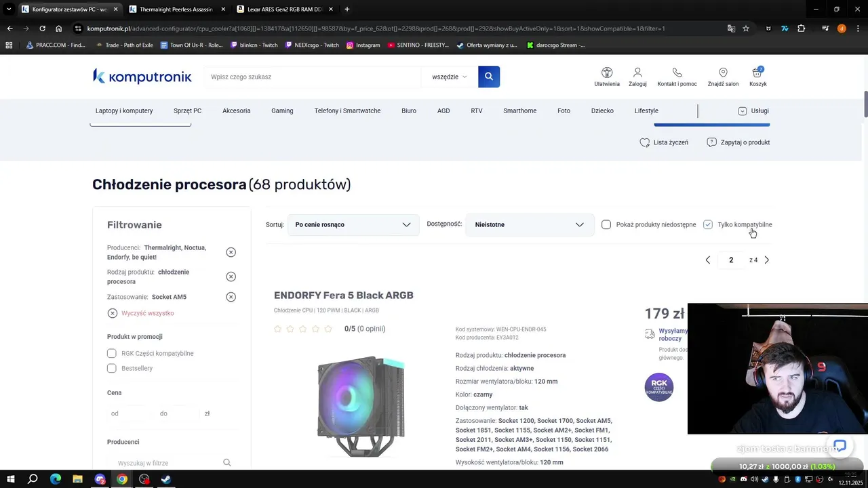Click the Komputronik logo
This screenshot has width=868, height=488.
tap(142, 77)
